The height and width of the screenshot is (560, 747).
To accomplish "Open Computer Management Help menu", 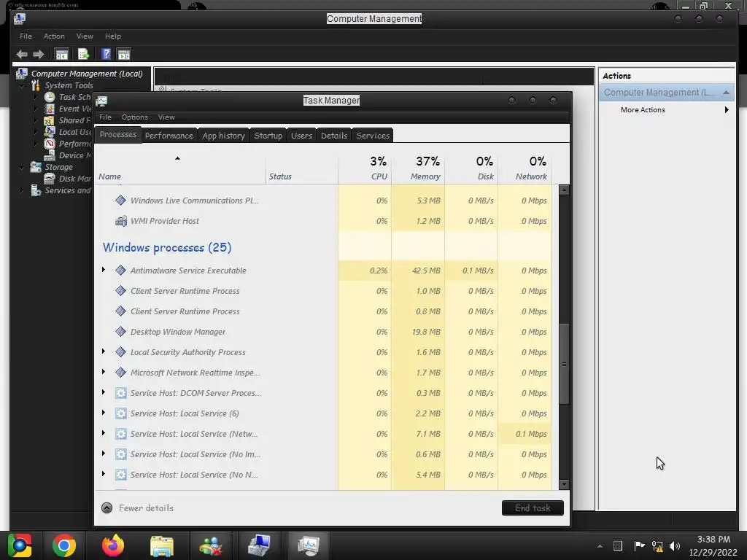I will pyautogui.click(x=113, y=36).
